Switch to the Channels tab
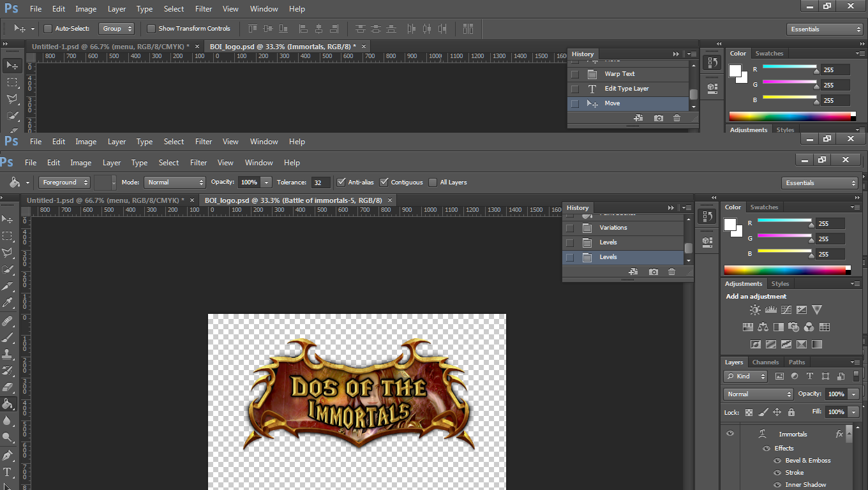868x490 pixels. (765, 362)
